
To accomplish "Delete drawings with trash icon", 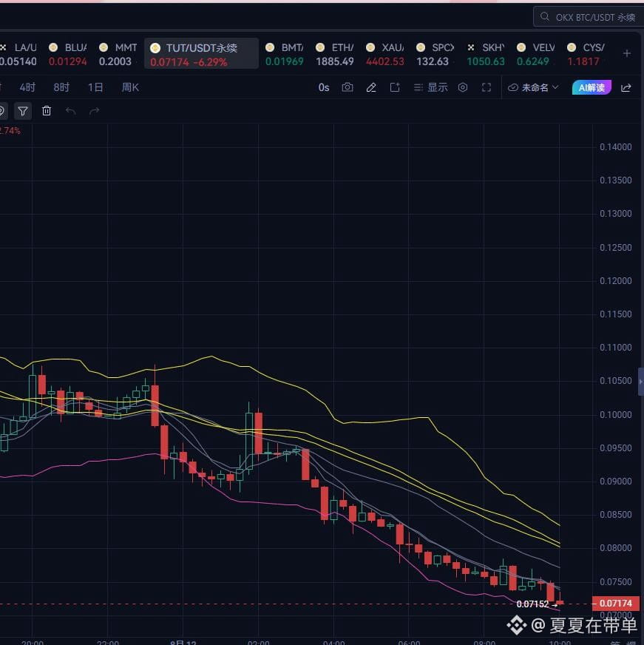I will click(47, 111).
